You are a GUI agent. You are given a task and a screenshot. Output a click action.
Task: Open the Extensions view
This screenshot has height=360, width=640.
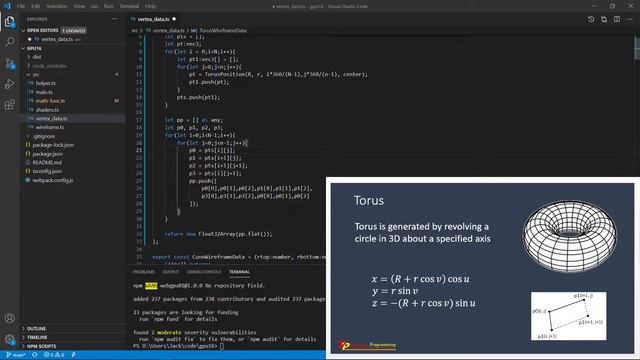[x=9, y=104]
